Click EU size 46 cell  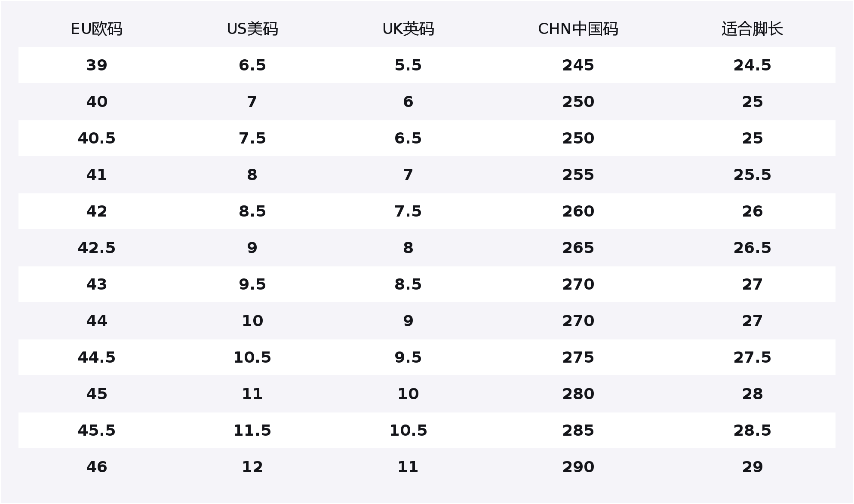coord(97,467)
